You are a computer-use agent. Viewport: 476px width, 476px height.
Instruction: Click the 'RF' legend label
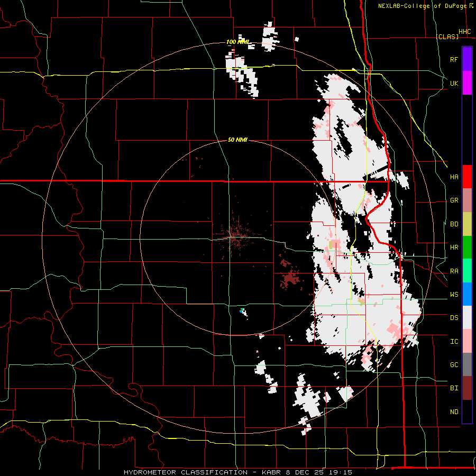coord(454,59)
